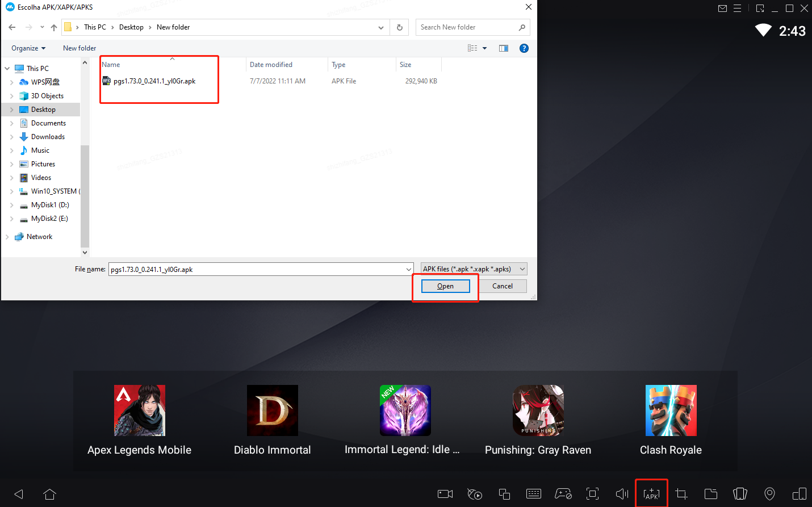The width and height of the screenshot is (812, 507).
Task: Click the volume speaker icon
Action: click(x=622, y=494)
